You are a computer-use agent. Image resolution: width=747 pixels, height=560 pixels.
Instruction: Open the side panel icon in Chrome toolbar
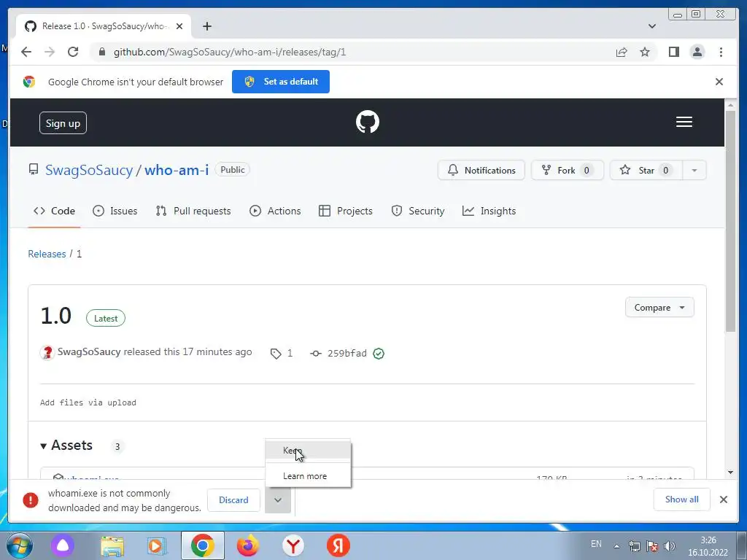click(673, 52)
